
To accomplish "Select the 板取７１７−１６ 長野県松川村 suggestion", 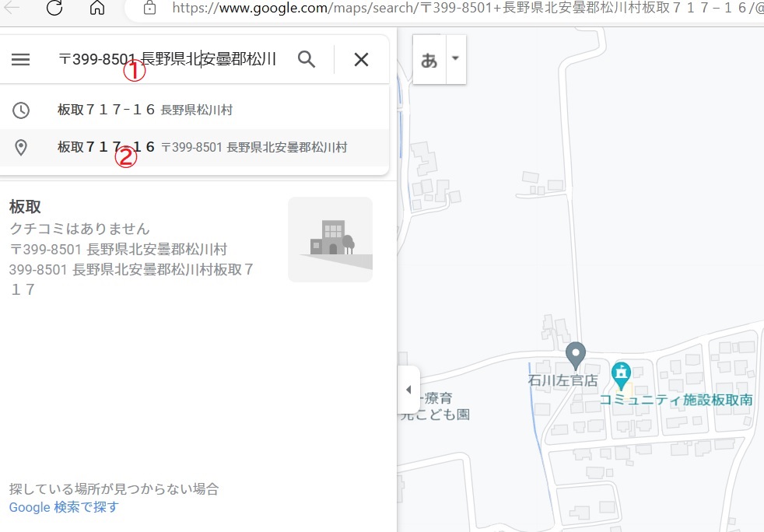I will pos(145,110).
